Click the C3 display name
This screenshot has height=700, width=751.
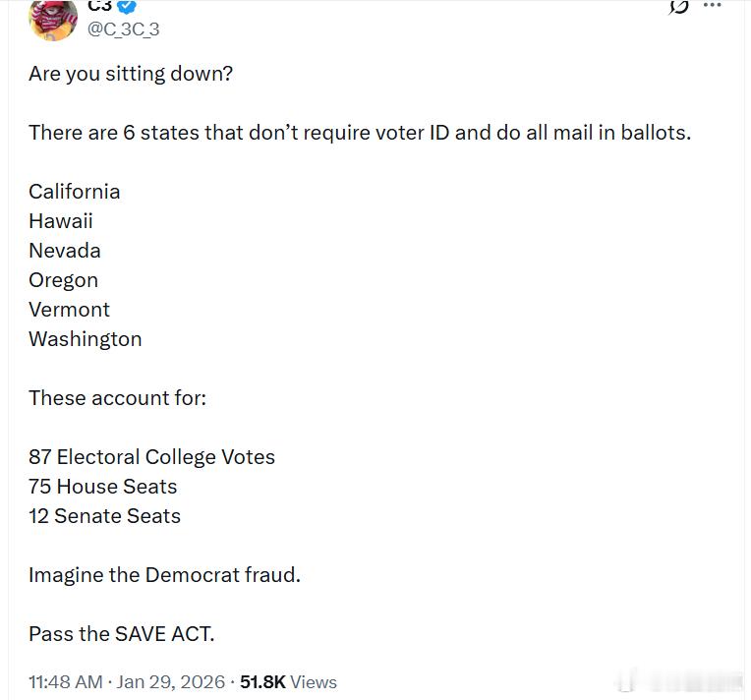point(99,6)
